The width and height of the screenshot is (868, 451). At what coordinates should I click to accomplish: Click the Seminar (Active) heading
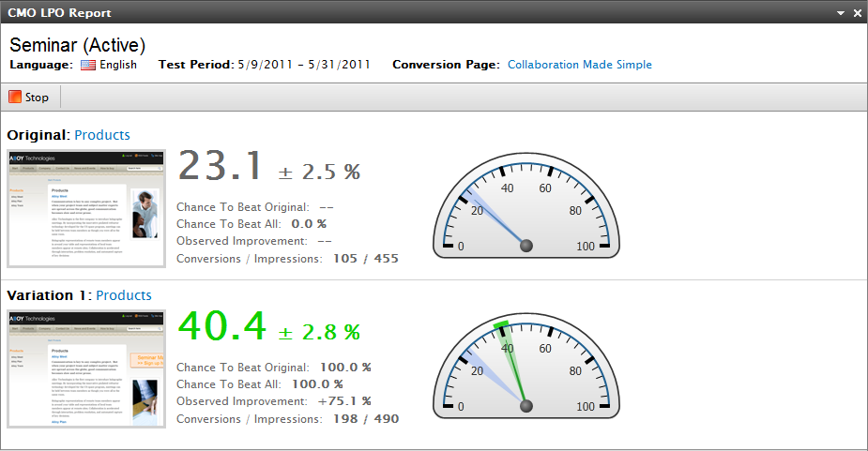pos(77,44)
